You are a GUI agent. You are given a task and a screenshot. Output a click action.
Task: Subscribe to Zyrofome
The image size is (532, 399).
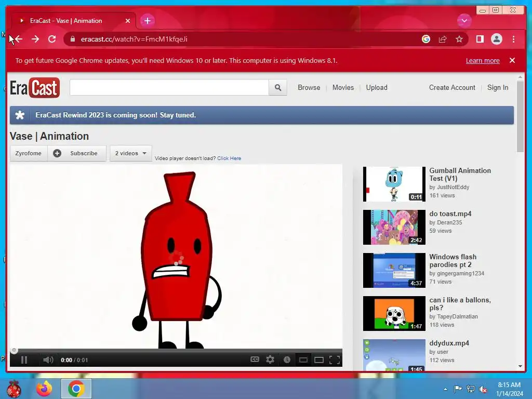point(77,153)
